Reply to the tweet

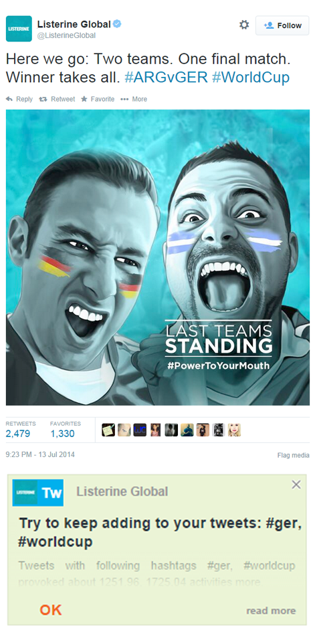tap(19, 99)
